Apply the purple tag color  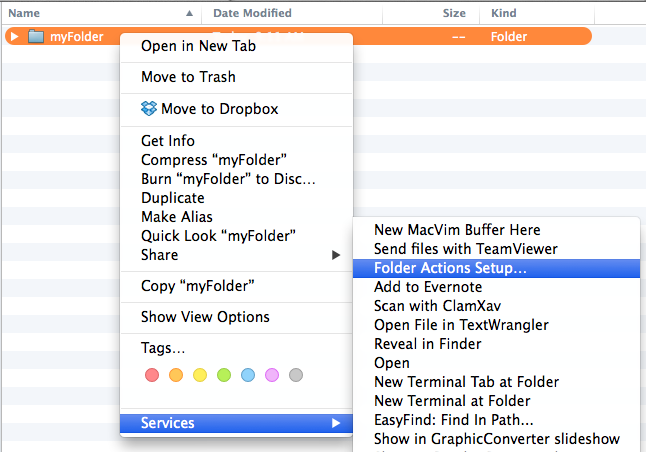coord(272,375)
